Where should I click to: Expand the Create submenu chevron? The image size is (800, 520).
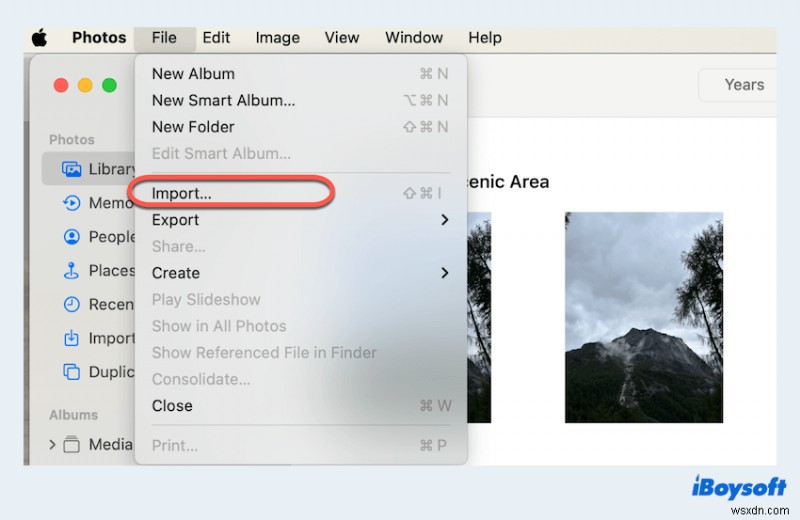(444, 273)
